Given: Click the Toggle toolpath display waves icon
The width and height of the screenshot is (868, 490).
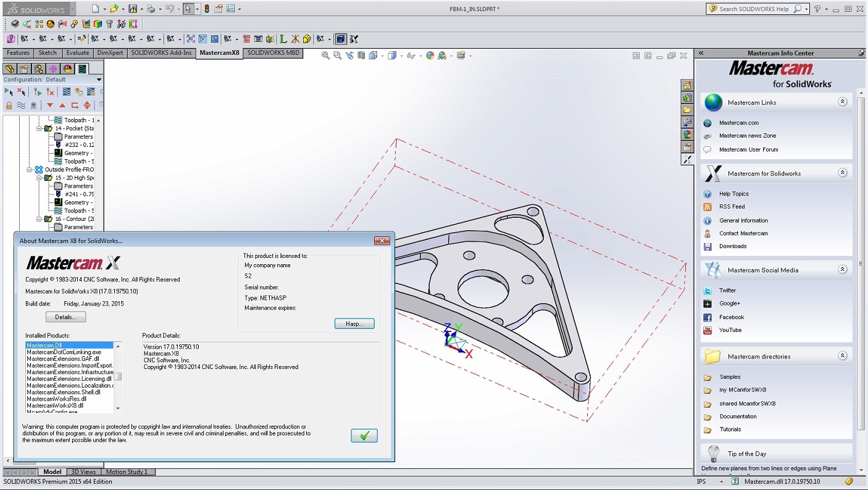Looking at the screenshot, I should coord(21,106).
